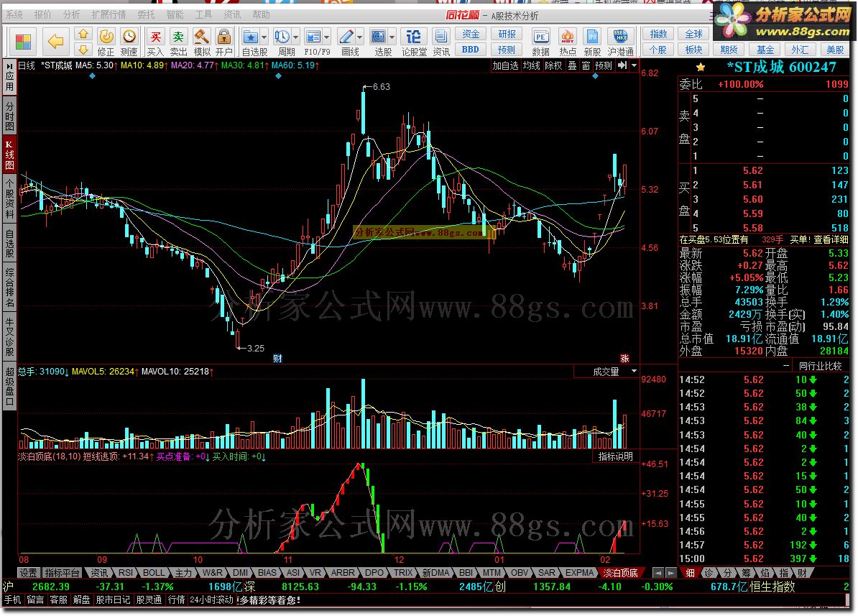Click the colorful home grid icon
The height and width of the screenshot is (616, 858).
(23, 42)
